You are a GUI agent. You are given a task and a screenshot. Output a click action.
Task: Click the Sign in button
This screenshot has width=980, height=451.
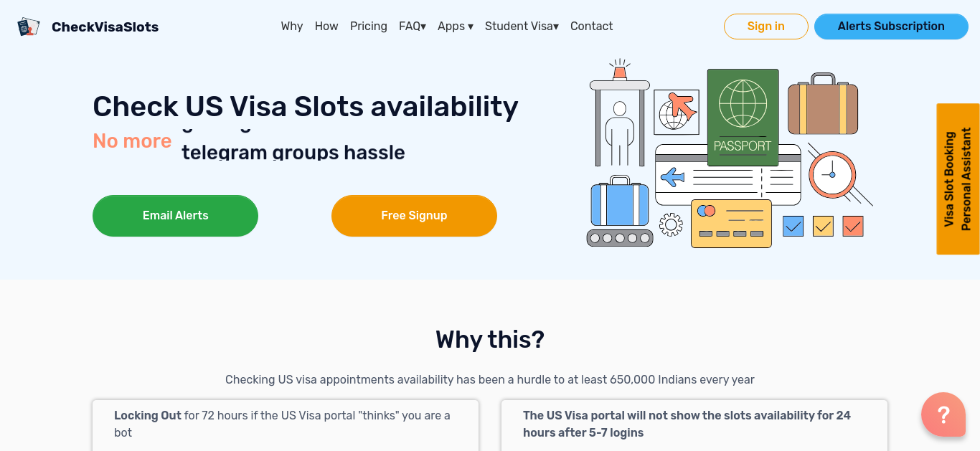766,27
